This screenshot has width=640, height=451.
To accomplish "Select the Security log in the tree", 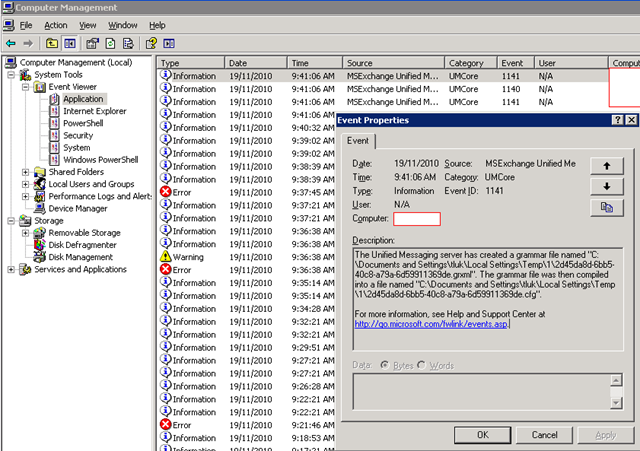I will [78, 136].
